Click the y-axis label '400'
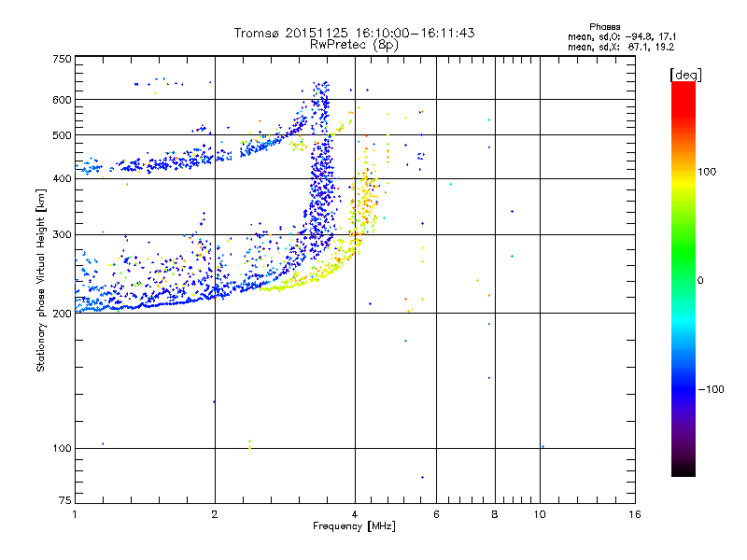 tap(63, 179)
